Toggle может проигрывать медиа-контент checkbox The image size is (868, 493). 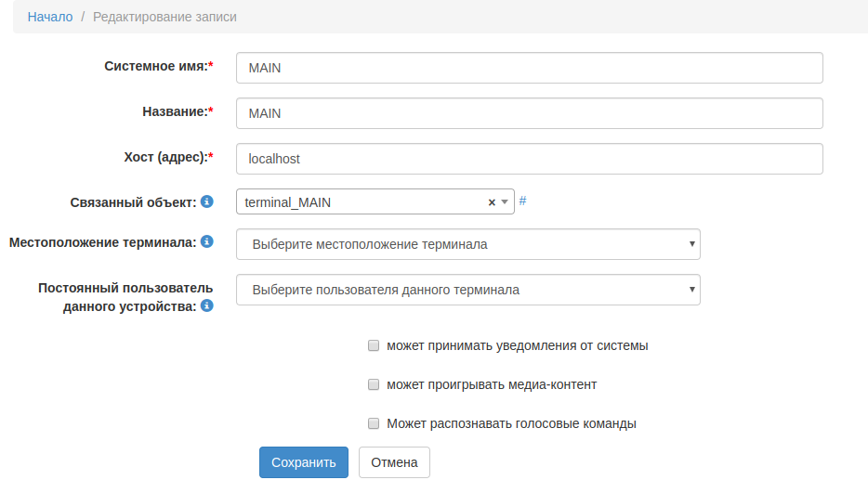tap(374, 384)
